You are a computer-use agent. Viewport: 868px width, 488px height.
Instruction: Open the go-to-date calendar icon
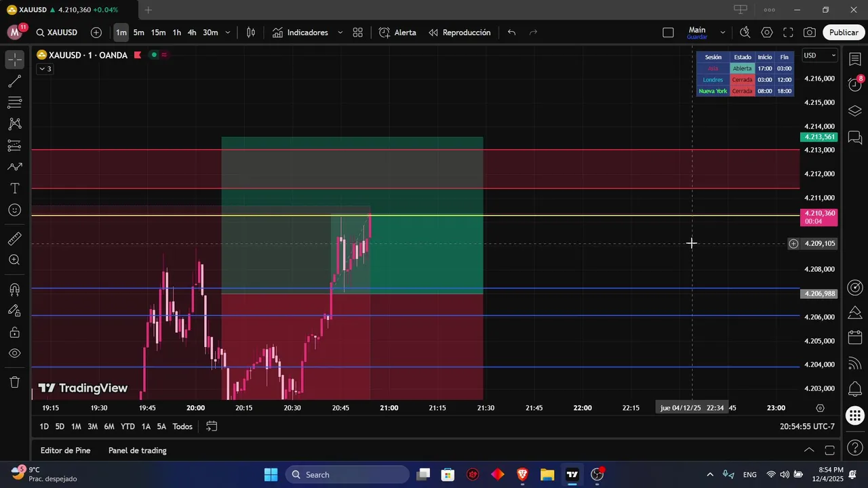pyautogui.click(x=212, y=426)
